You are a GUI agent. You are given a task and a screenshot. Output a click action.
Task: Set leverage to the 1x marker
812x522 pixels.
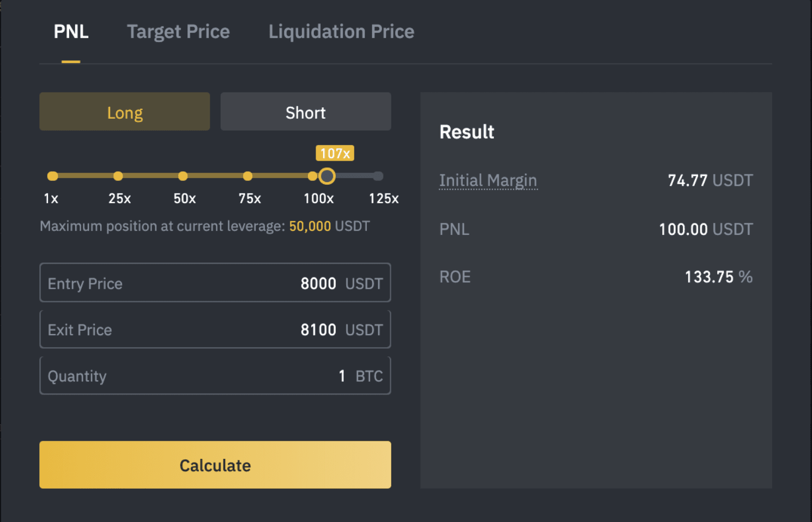[x=52, y=176]
